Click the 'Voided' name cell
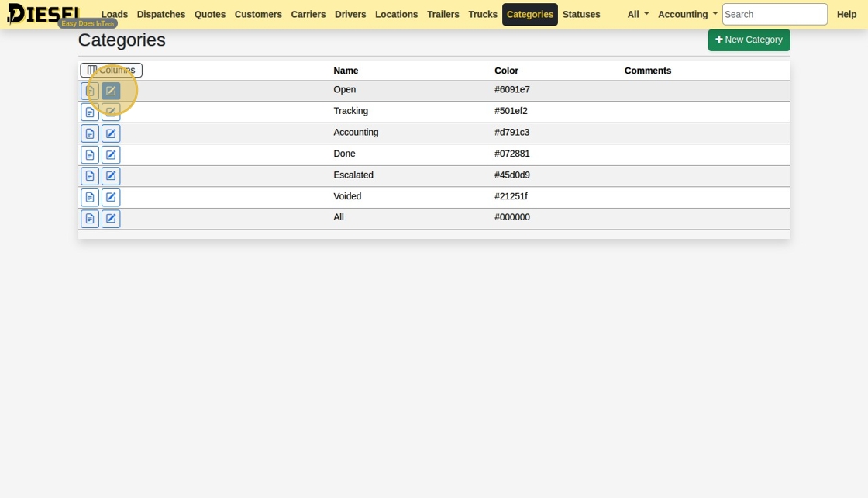Screen dimensions: 868x498 pyautogui.click(x=347, y=196)
